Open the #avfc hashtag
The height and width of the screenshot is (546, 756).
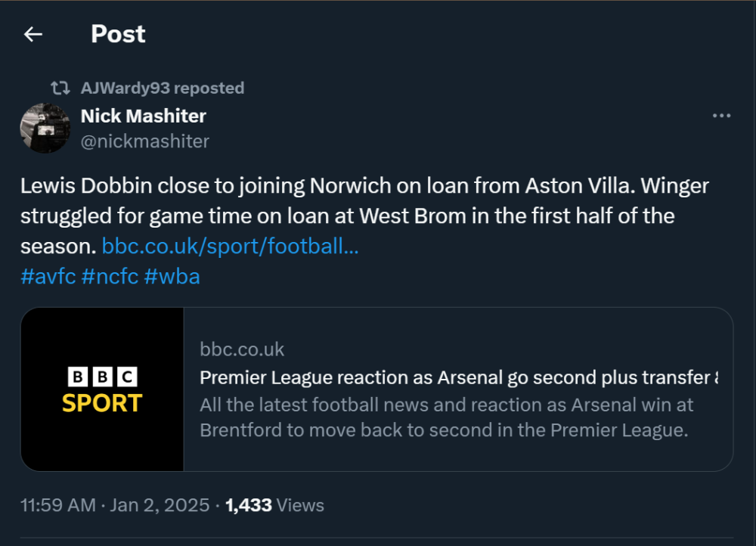tap(48, 276)
